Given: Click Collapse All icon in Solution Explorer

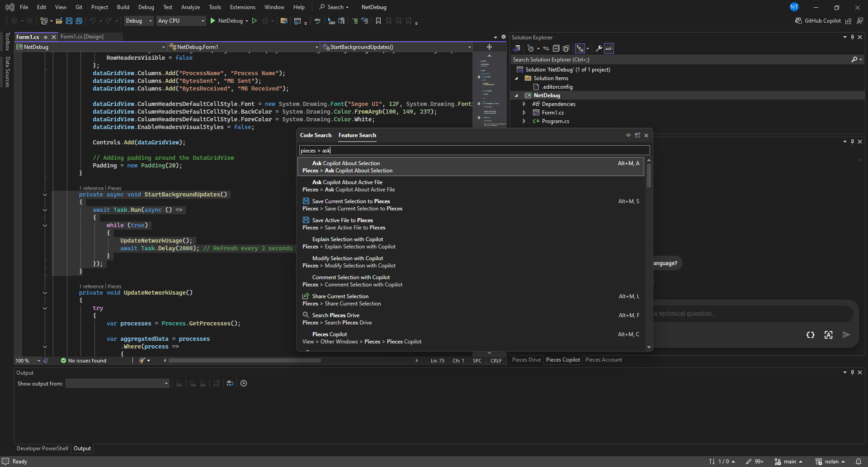Looking at the screenshot, I should pos(556,48).
